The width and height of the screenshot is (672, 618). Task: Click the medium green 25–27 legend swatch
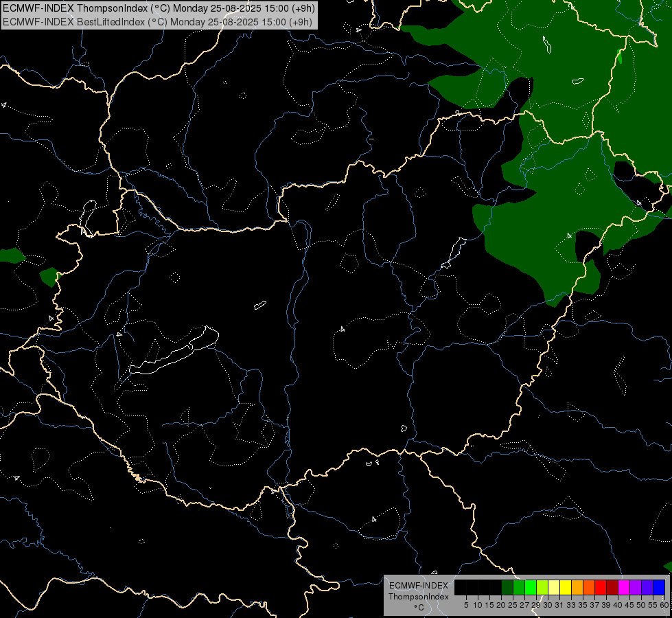tap(519, 587)
